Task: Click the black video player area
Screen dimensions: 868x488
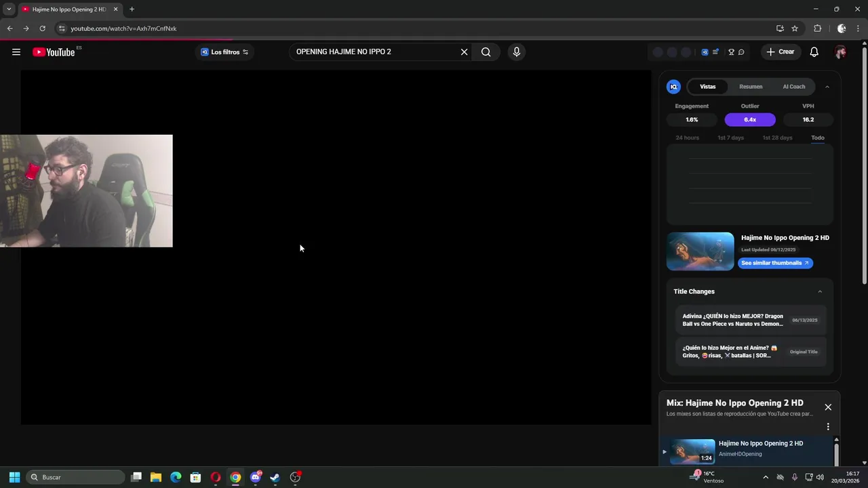Action: pyautogui.click(x=336, y=247)
